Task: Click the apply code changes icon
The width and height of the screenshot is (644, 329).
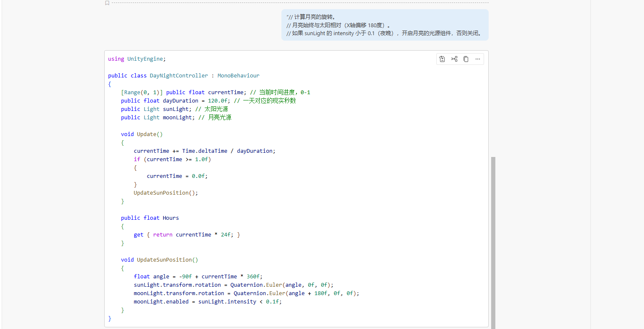Action: (442, 59)
